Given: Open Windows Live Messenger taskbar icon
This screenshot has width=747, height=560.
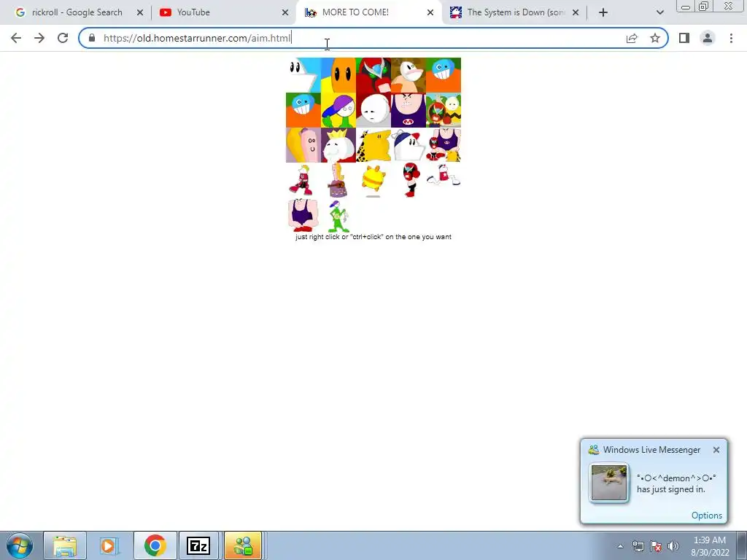Looking at the screenshot, I should 243,545.
